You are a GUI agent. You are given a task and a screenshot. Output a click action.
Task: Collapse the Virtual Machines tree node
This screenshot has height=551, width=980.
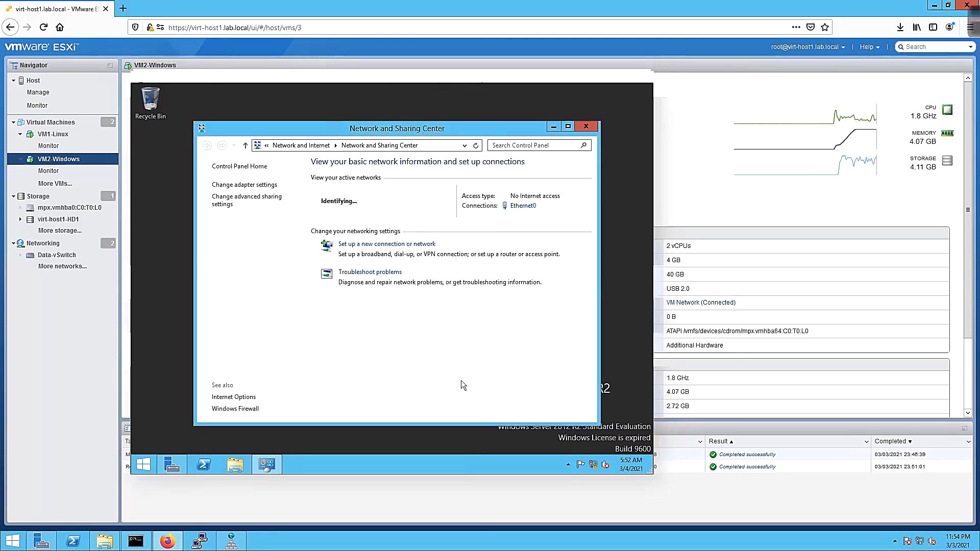tap(13, 122)
